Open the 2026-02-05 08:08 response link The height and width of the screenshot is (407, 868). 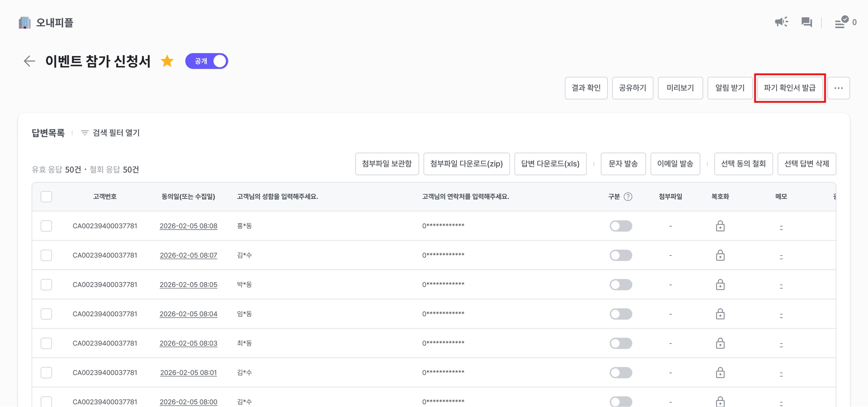[x=189, y=226]
